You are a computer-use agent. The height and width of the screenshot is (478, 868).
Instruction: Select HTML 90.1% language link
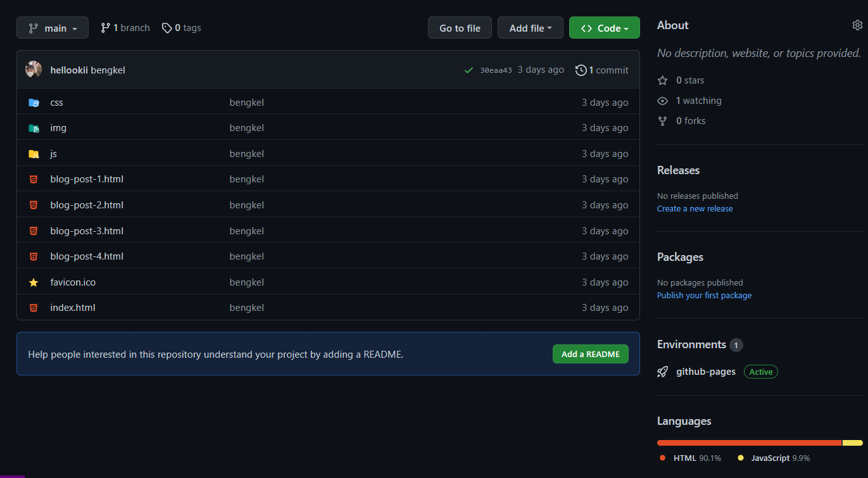point(691,458)
